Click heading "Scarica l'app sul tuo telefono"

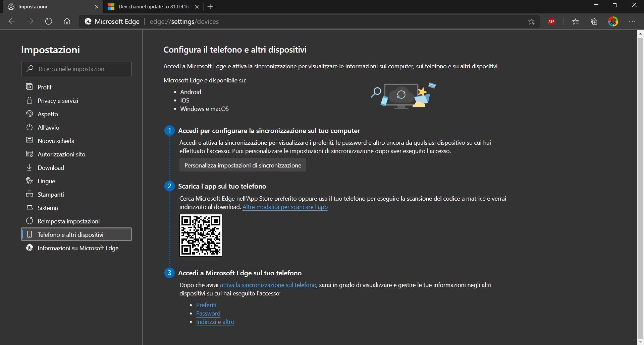point(222,186)
